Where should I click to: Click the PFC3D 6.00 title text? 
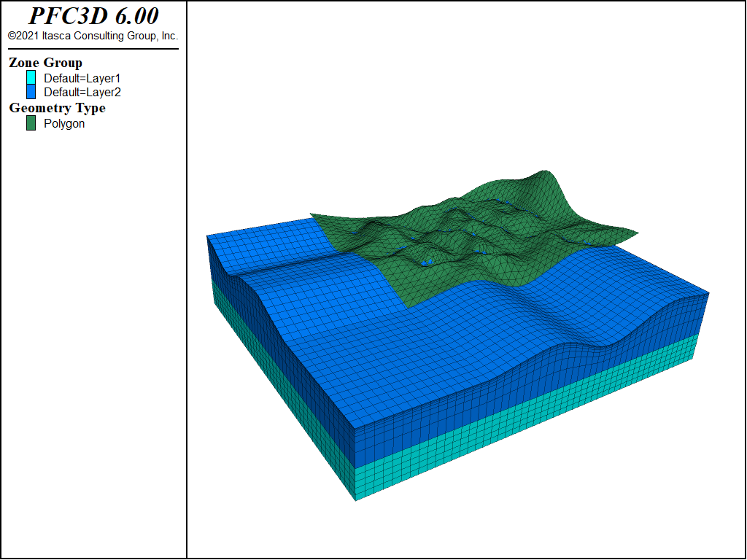coord(93,16)
